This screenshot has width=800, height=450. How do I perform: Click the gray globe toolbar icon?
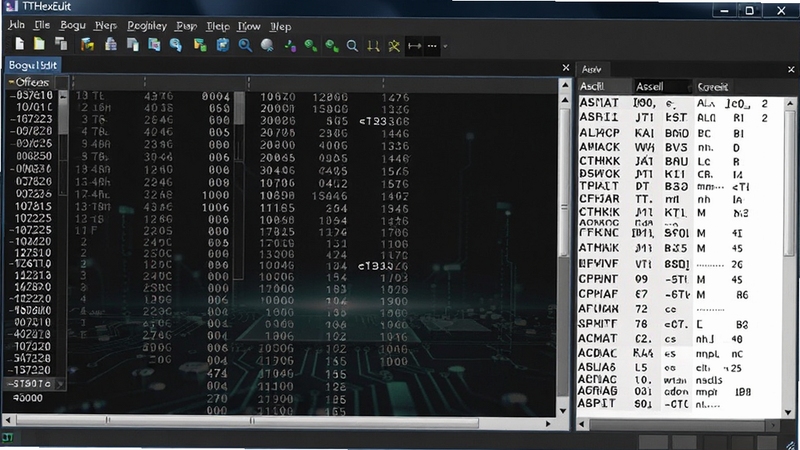point(267,45)
